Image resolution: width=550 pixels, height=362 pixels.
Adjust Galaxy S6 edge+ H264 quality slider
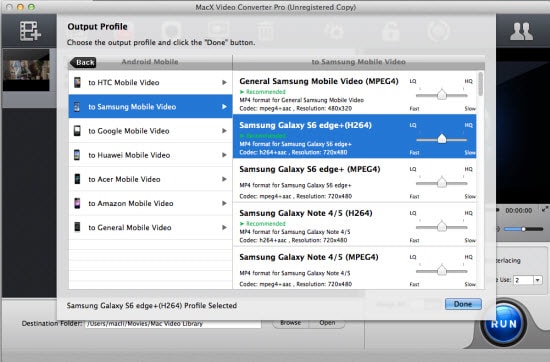coord(442,139)
